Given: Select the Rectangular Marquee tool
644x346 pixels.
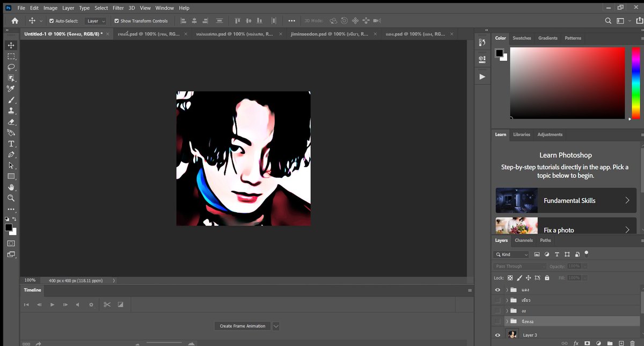Looking at the screenshot, I should click(11, 56).
